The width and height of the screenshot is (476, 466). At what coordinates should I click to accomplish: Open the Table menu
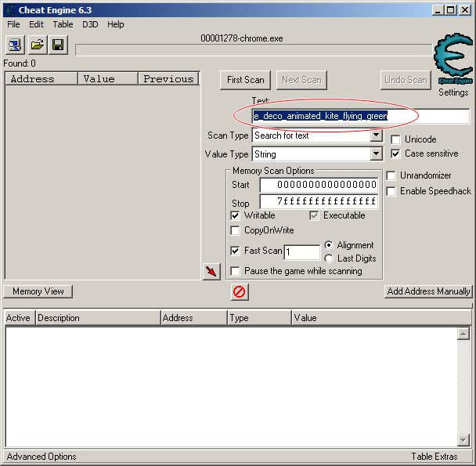pyautogui.click(x=63, y=24)
